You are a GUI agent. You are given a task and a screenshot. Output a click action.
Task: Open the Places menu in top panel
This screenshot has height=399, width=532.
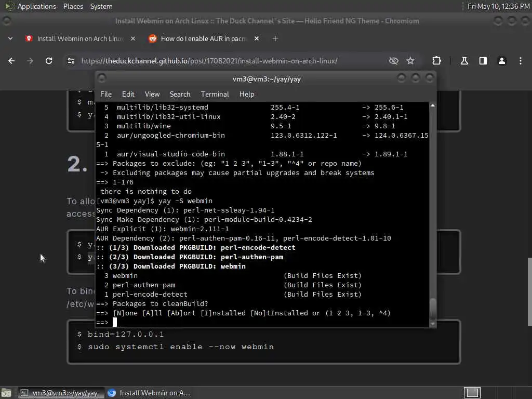coord(73,6)
